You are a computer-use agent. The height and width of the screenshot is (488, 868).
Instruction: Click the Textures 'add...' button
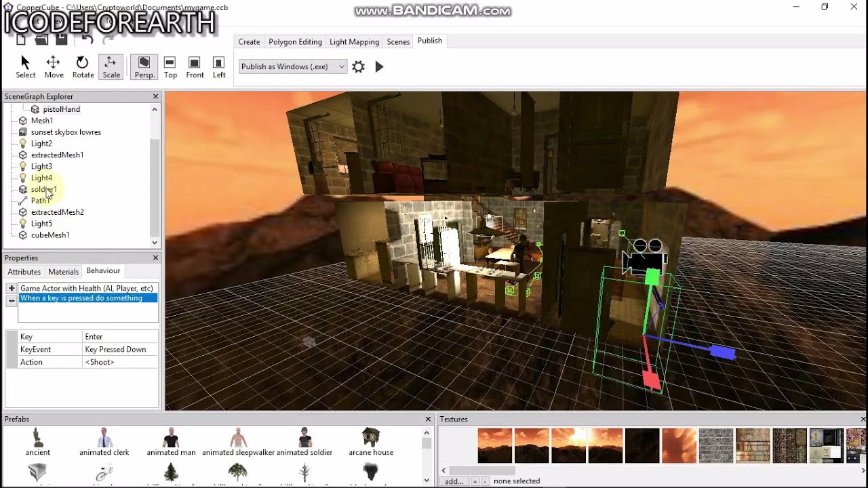click(x=454, y=481)
